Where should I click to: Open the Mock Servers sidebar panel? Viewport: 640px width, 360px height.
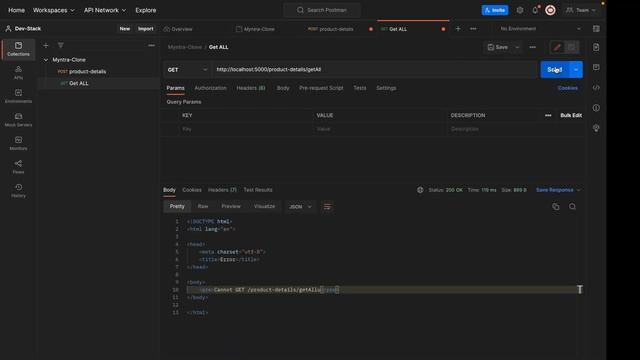(18, 120)
